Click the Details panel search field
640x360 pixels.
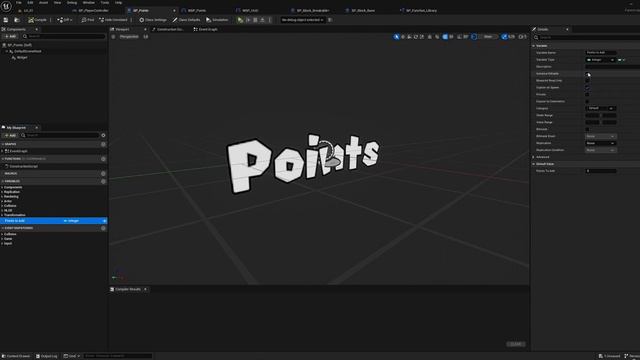point(587,37)
